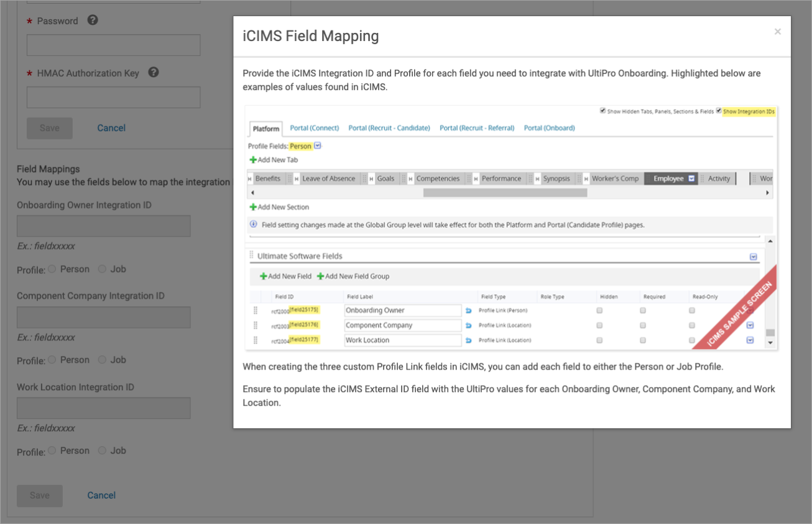Select the Competencies tab

tap(438, 179)
